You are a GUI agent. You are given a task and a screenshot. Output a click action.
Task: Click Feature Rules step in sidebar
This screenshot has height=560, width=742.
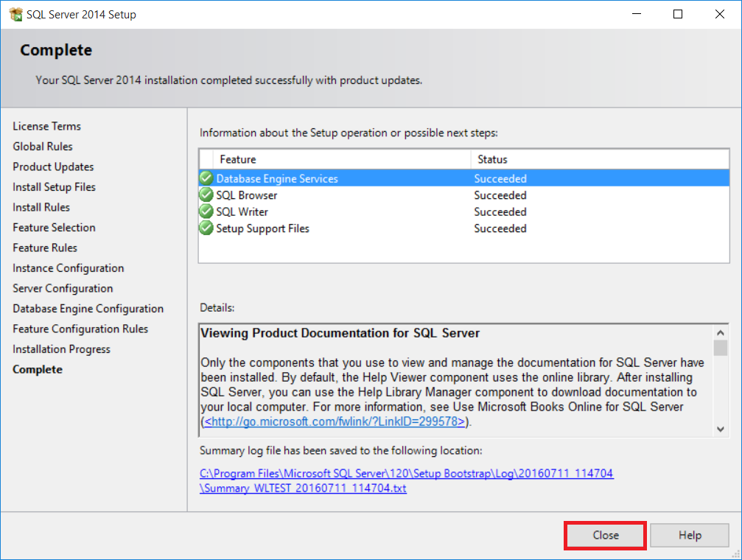click(45, 248)
